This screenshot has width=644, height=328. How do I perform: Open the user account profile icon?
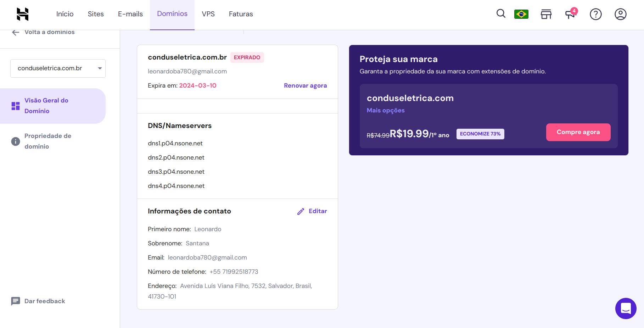point(620,14)
